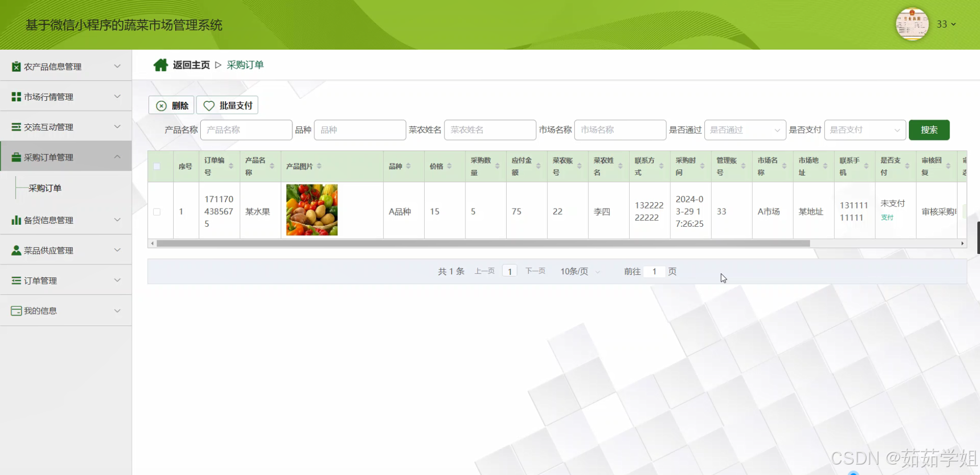Expand the 农产品信息管理 menu
Screen dimensions: 980x475
(x=117, y=66)
